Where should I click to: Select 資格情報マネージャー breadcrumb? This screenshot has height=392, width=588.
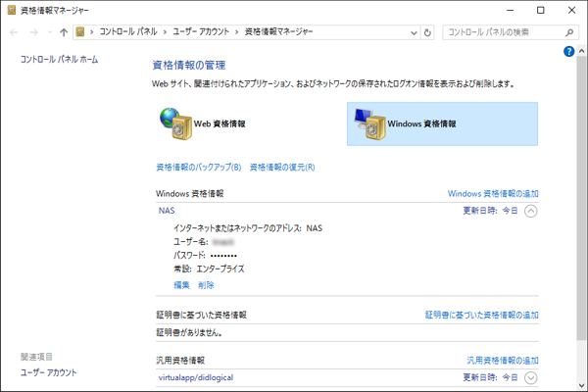pos(278,32)
